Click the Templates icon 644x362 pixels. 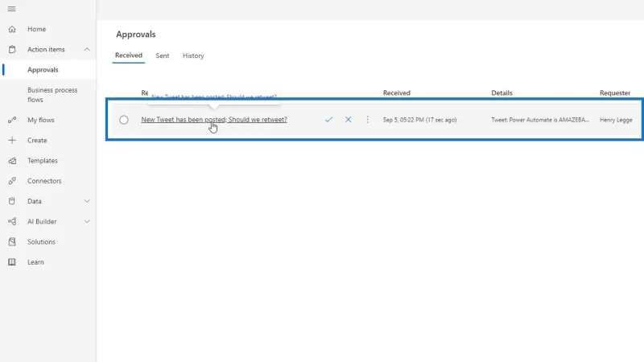coord(12,160)
